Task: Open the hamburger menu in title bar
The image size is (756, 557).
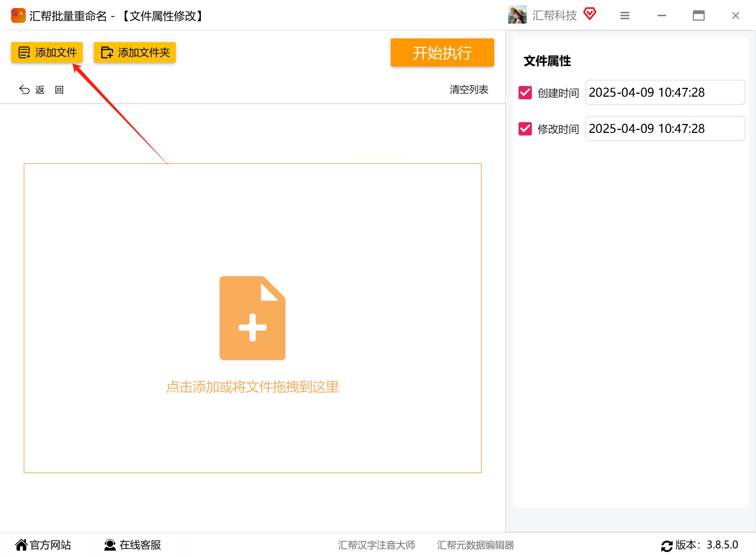Action: coord(625,16)
